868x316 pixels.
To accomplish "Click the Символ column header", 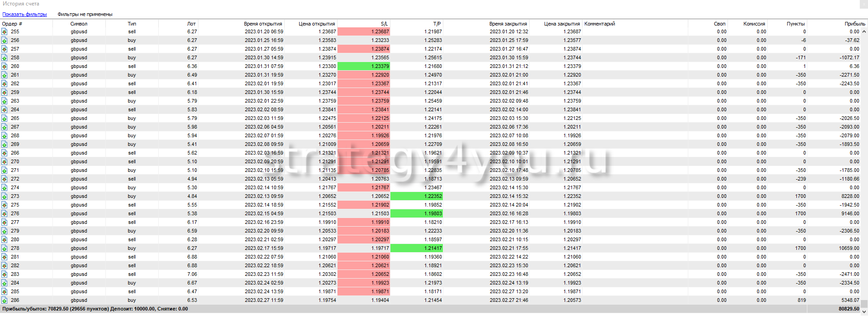I will coord(79,24).
